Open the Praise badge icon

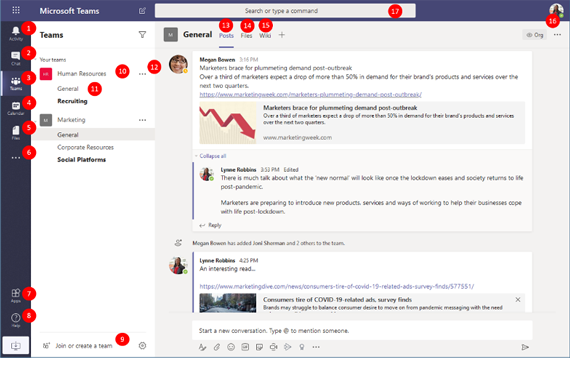pos(302,347)
